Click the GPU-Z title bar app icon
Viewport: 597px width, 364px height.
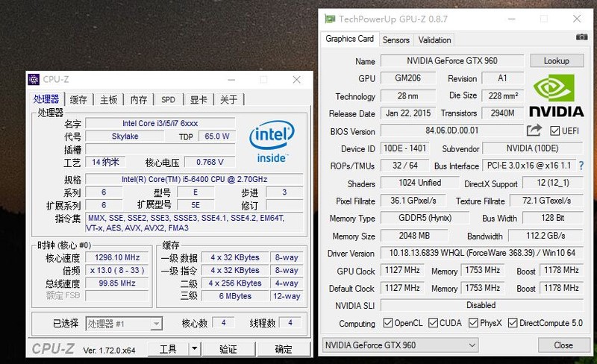[x=330, y=19]
